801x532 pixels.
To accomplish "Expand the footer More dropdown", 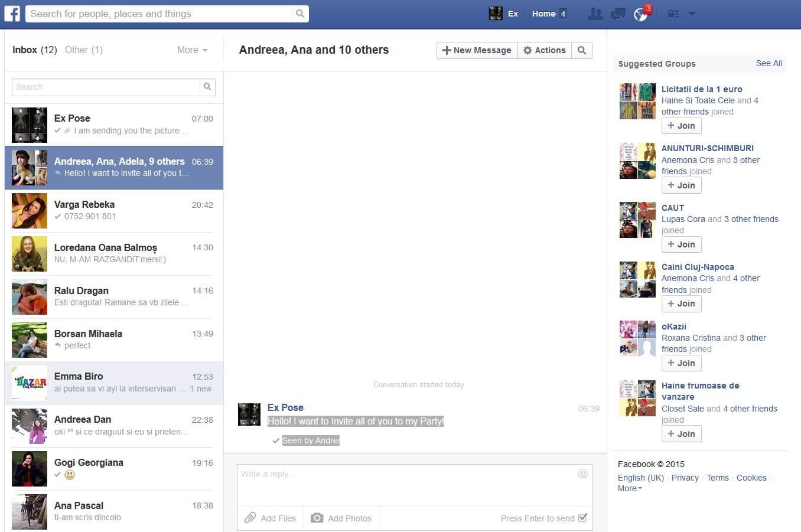I will (630, 488).
